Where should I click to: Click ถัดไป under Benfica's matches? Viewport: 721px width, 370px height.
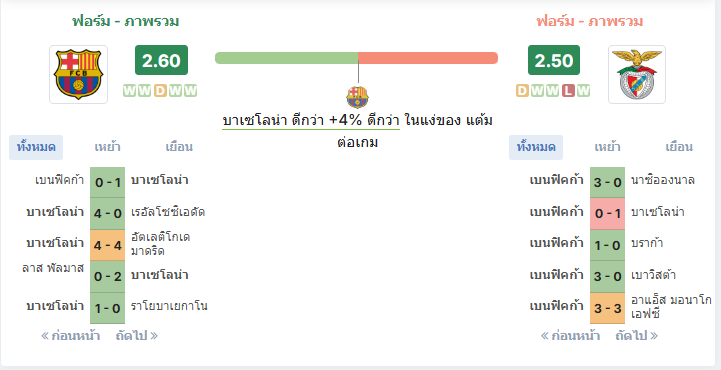tap(637, 336)
